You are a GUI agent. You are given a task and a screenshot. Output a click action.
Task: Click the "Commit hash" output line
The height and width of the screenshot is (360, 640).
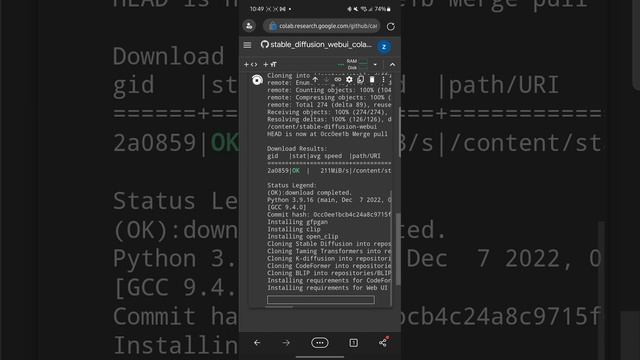point(329,214)
